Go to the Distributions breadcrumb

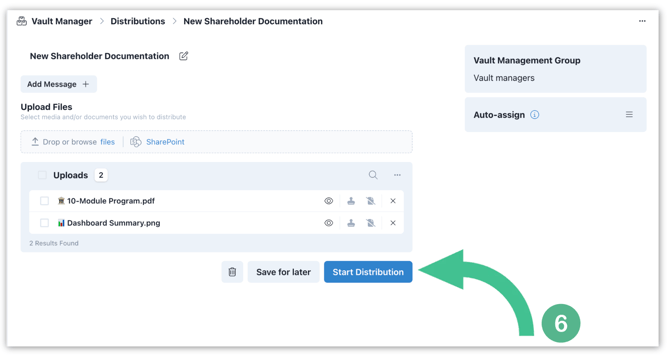[138, 21]
